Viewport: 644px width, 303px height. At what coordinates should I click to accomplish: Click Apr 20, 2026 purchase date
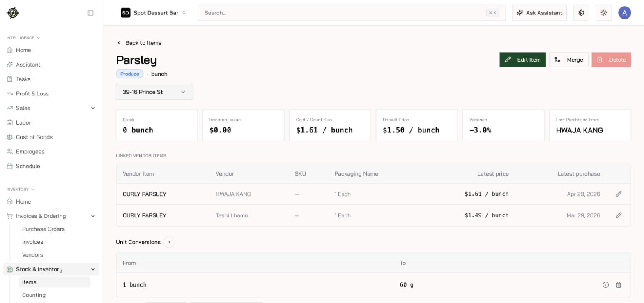(583, 194)
